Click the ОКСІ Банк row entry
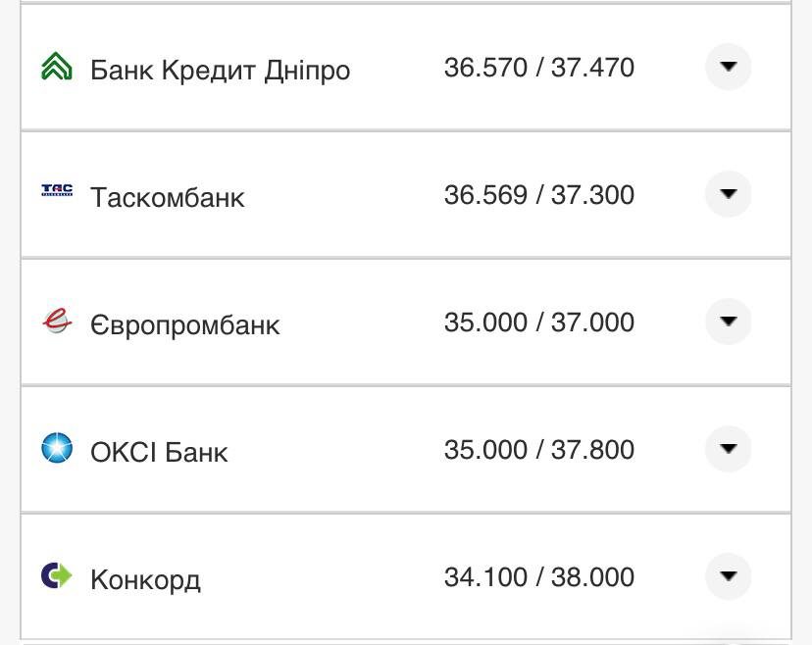 click(159, 452)
